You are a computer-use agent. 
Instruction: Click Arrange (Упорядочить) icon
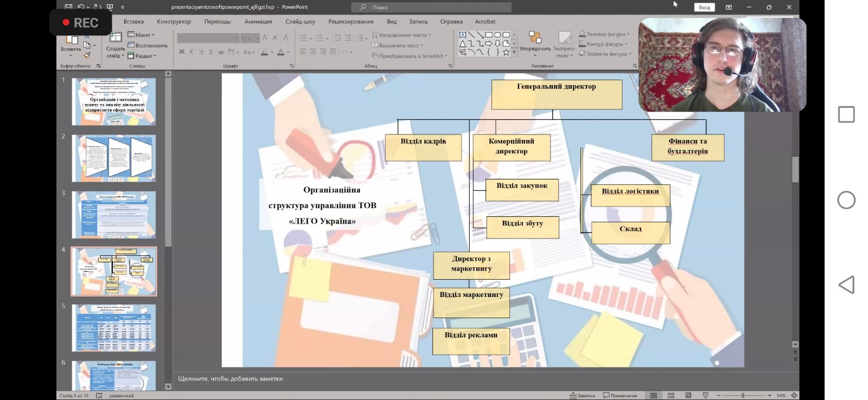pyautogui.click(x=535, y=37)
